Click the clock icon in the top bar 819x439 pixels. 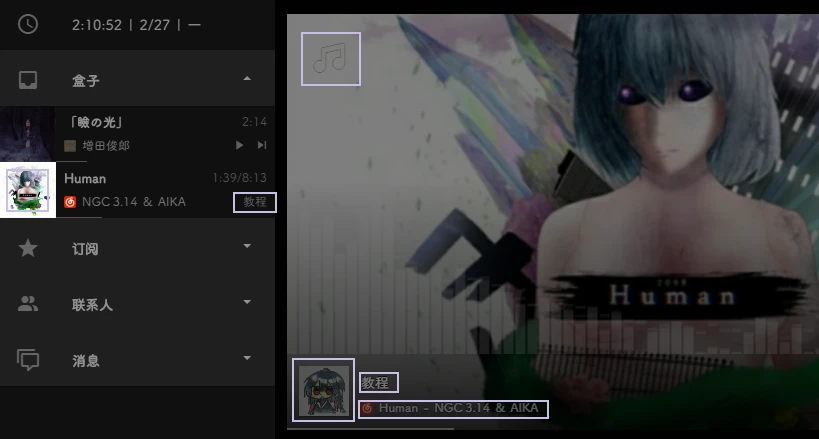point(28,25)
